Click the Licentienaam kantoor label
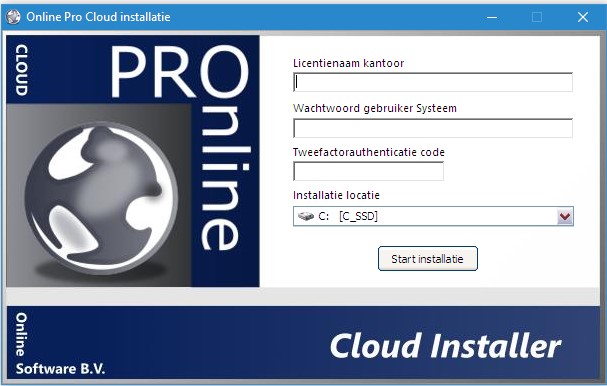 [348, 63]
